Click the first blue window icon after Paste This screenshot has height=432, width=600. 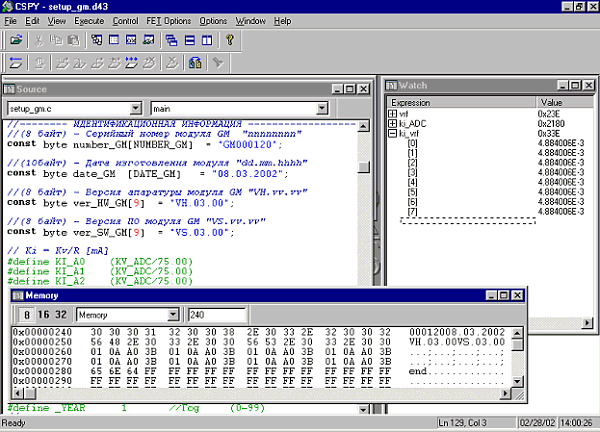(x=96, y=40)
